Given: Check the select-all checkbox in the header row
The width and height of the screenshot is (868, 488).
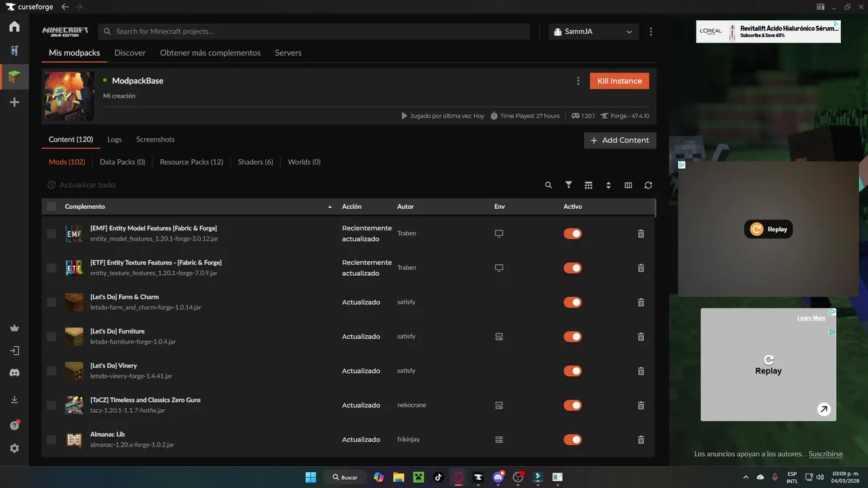Looking at the screenshot, I should pyautogui.click(x=52, y=207).
